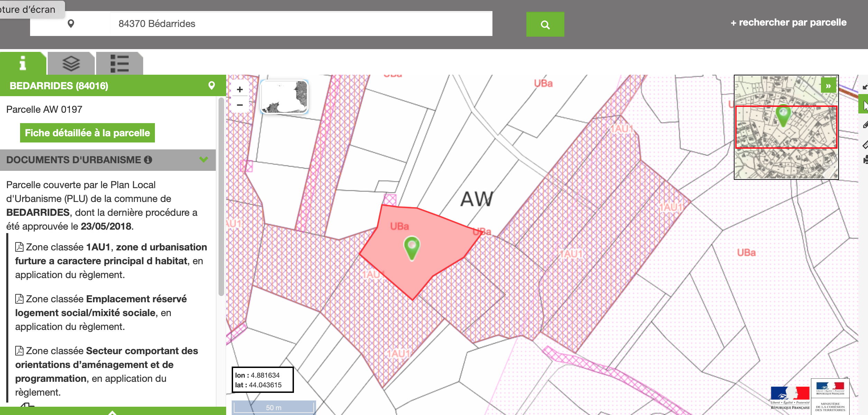The height and width of the screenshot is (415, 868).
Task: Open the Emplacement réservé regulation PDF icon
Action: coord(19,299)
